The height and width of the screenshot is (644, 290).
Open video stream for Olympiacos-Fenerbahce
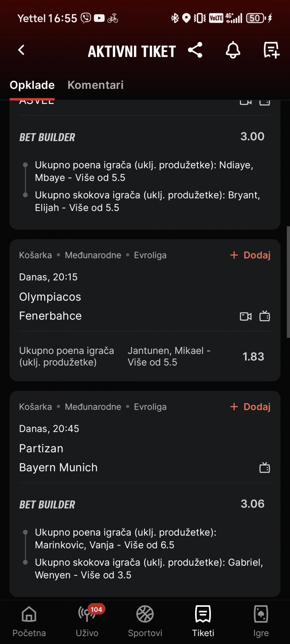[246, 316]
